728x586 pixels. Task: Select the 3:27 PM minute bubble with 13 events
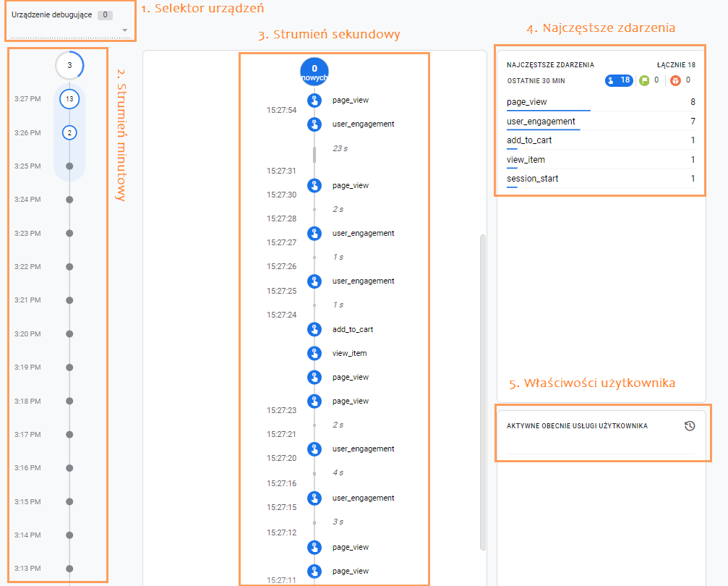69,99
